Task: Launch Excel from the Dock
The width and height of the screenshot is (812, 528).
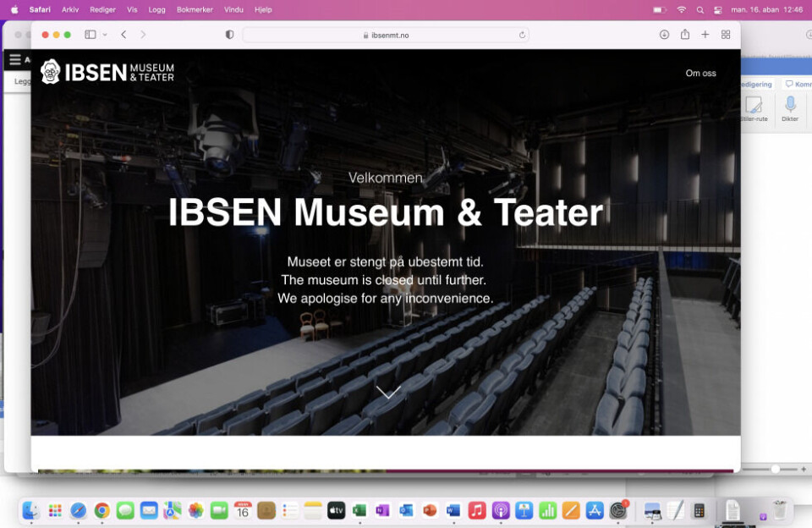Action: (x=360, y=510)
